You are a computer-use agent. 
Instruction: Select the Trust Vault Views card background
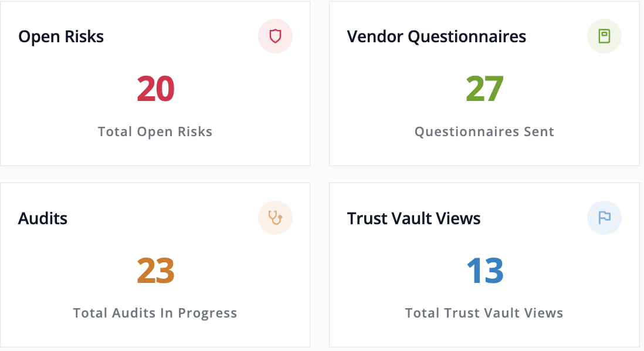484,265
